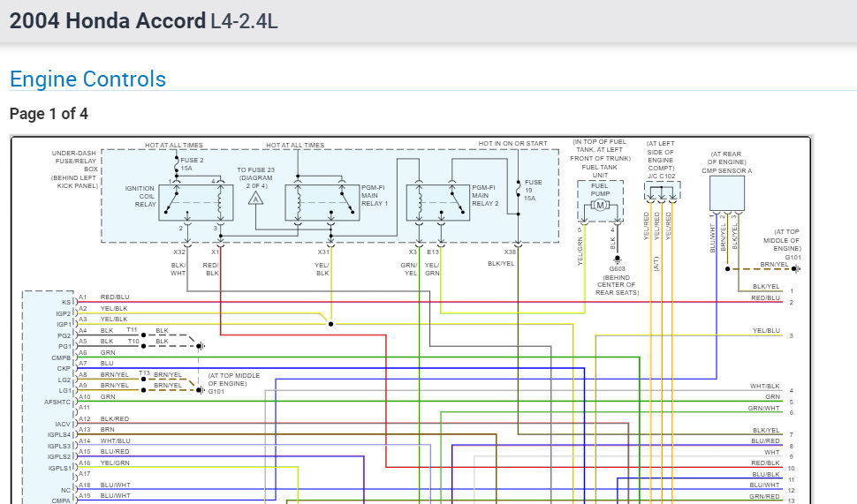This screenshot has width=857, height=504.
Task: Click connector label X31
Action: click(323, 252)
